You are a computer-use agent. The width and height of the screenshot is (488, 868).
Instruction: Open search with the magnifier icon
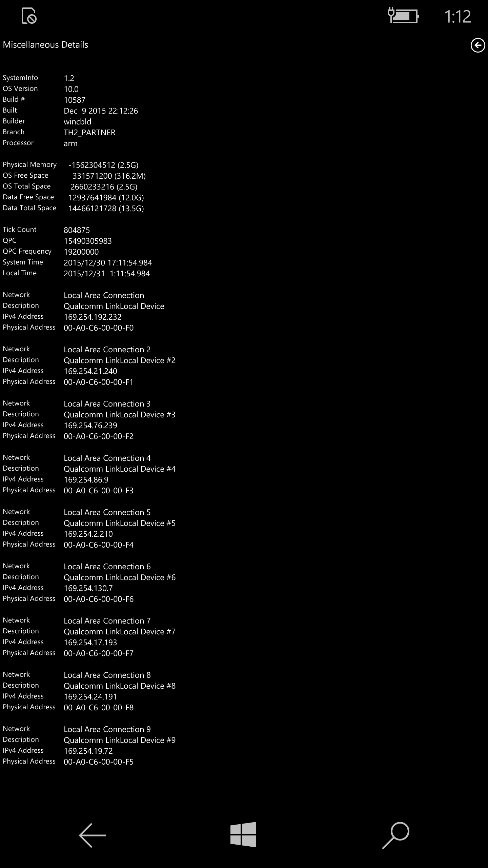(x=396, y=835)
